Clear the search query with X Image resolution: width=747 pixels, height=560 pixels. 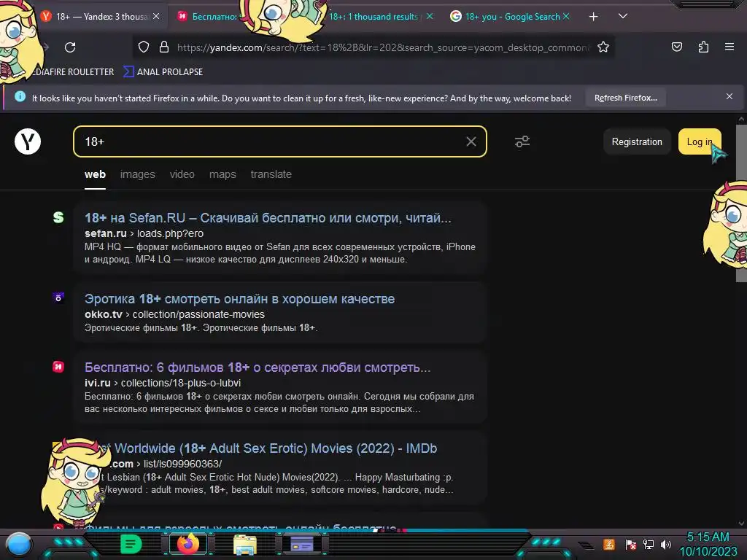(471, 141)
